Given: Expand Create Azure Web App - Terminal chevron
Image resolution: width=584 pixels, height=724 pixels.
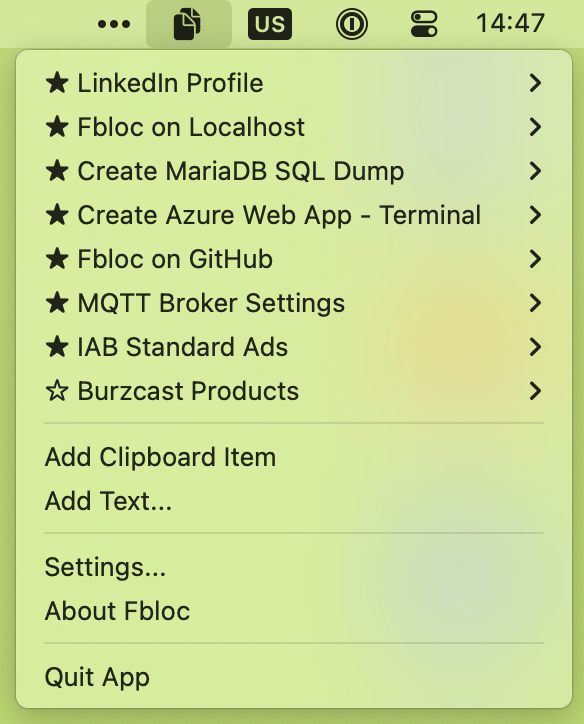Looking at the screenshot, I should [x=535, y=215].
